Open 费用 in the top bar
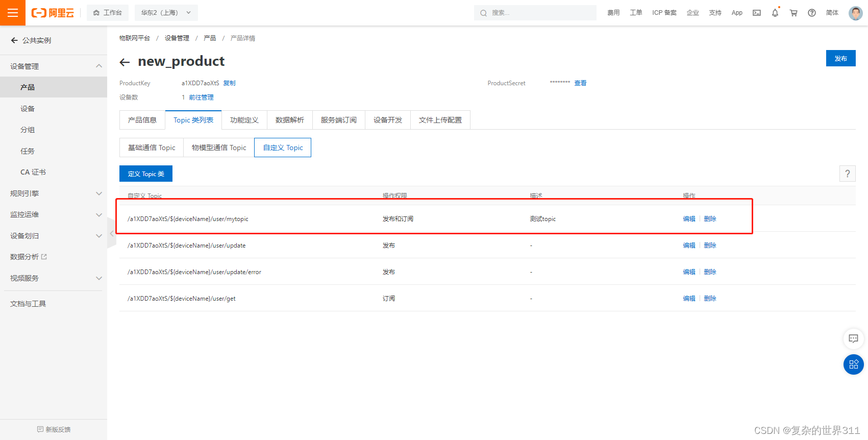This screenshot has width=868, height=440. [x=613, y=13]
